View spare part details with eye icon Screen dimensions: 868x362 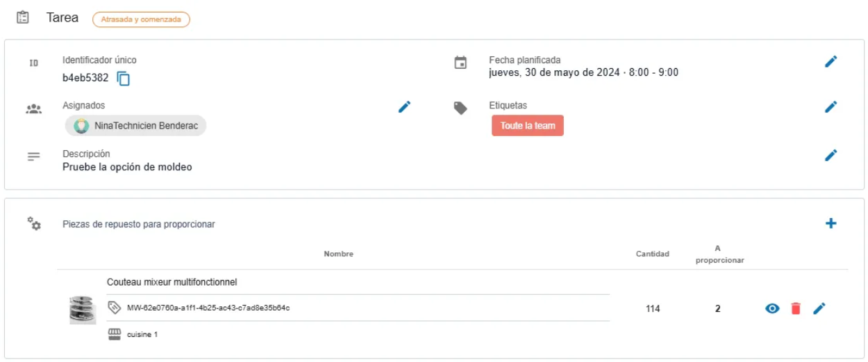(x=772, y=308)
